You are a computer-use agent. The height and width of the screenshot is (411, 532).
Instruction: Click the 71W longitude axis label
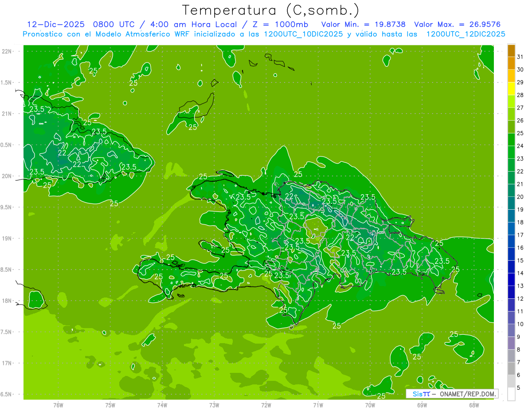[318, 405]
